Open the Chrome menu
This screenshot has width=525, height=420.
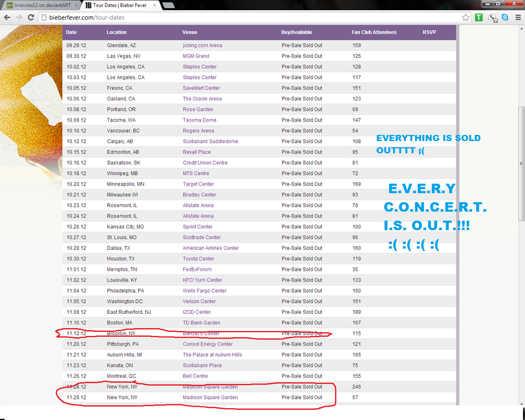pos(518,17)
